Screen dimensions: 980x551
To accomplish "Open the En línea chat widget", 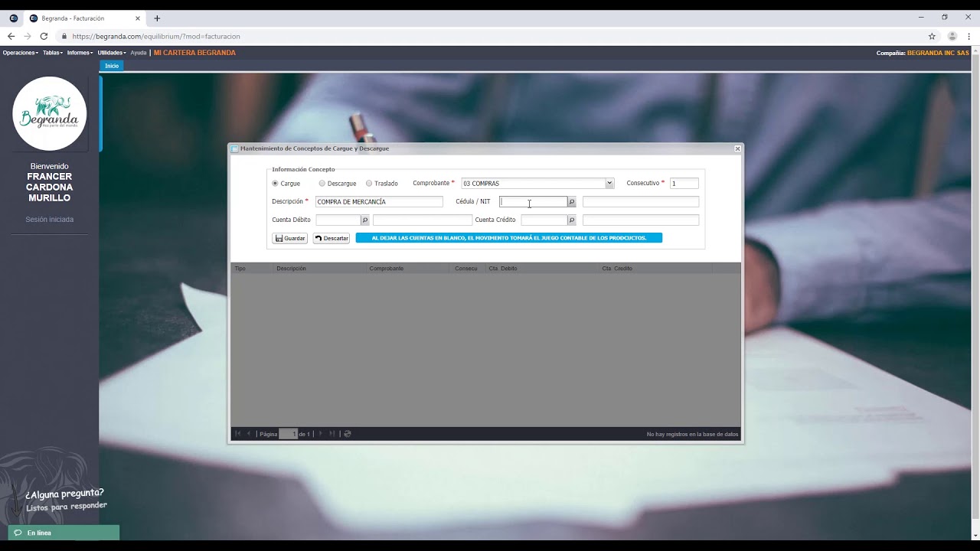I will pos(64,533).
